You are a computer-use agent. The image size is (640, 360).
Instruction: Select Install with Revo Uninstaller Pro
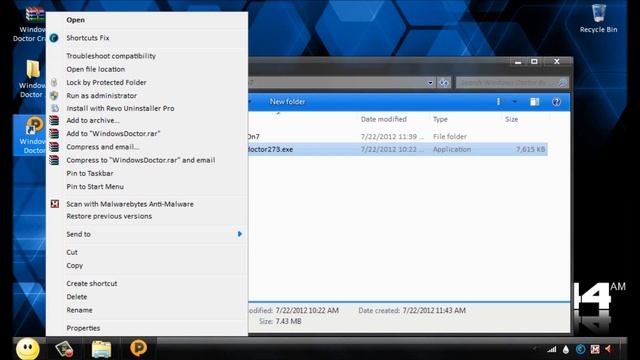pyautogui.click(x=146, y=108)
